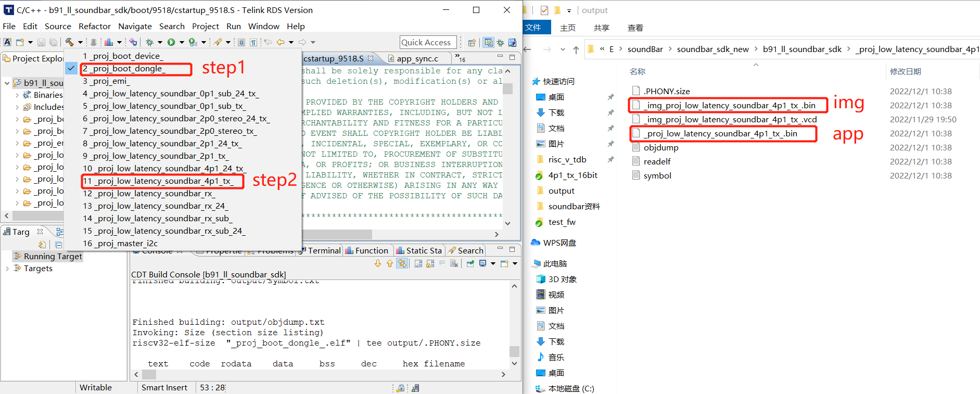
Task: Expand the Binaries node in Project Explorer
Action: tap(17, 95)
